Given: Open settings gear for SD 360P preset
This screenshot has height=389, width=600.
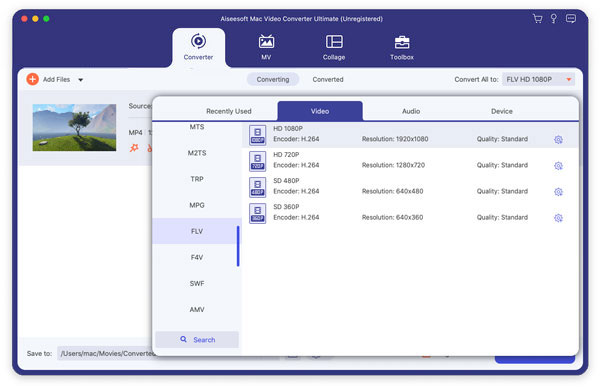Looking at the screenshot, I should pos(558,218).
